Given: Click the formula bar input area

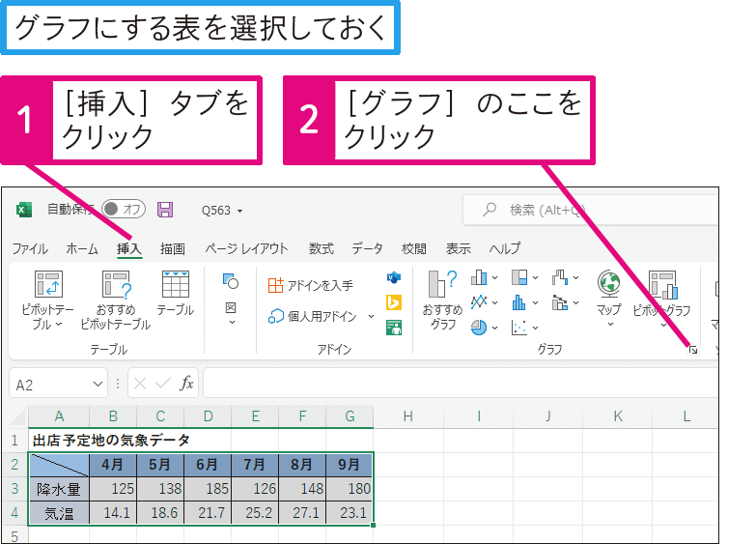Looking at the screenshot, I should point(461,383).
